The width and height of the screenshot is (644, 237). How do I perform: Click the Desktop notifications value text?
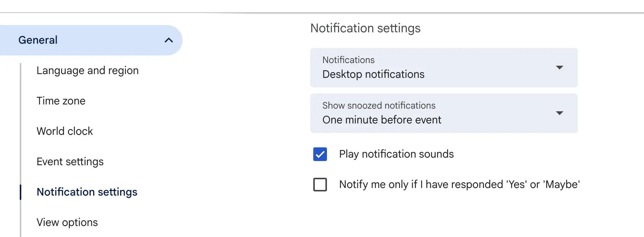[x=373, y=74]
